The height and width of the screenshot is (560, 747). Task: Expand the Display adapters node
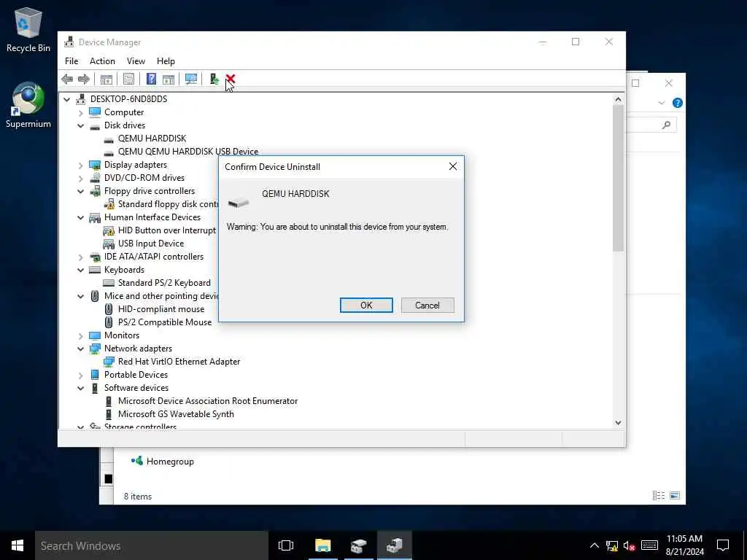pyautogui.click(x=80, y=165)
